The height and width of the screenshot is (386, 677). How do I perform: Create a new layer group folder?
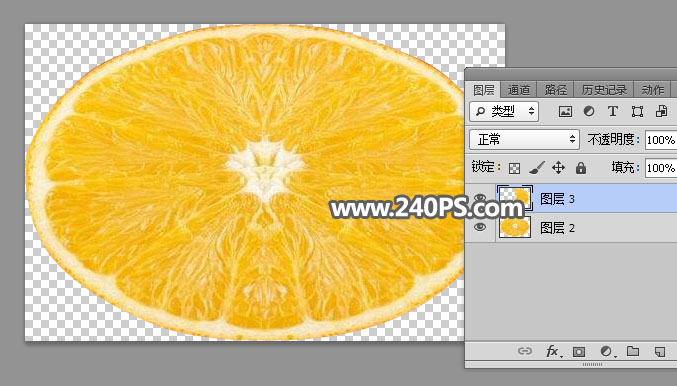tap(633, 351)
